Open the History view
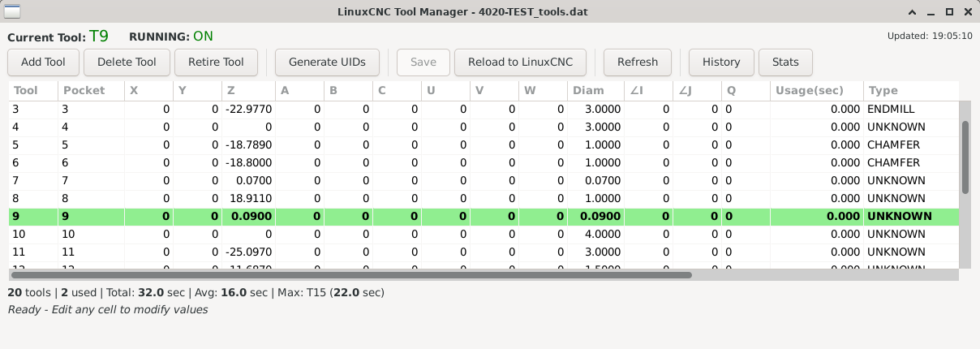This screenshot has height=349, width=980. coord(720,62)
